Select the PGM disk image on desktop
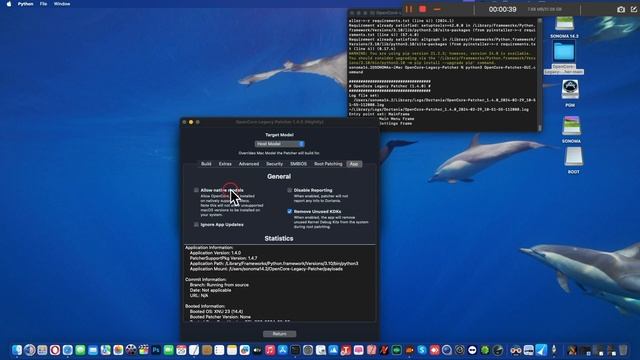640x360 pixels. [x=570, y=93]
